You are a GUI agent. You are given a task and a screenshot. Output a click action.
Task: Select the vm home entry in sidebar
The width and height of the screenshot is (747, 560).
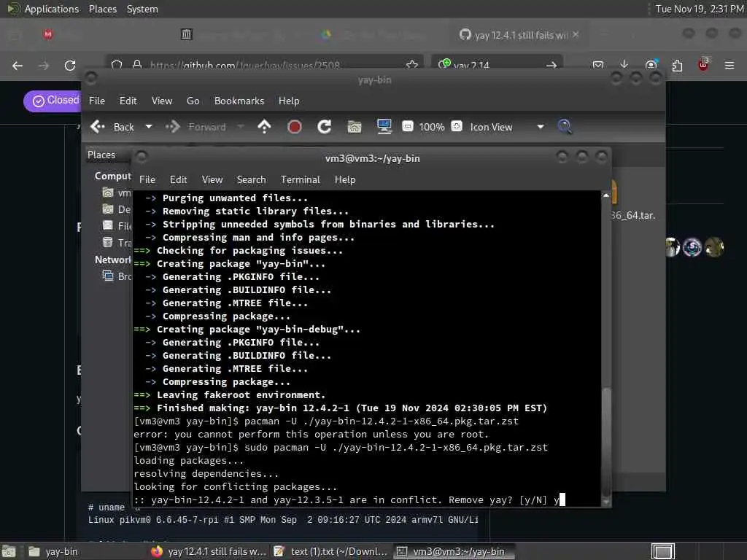117,192
